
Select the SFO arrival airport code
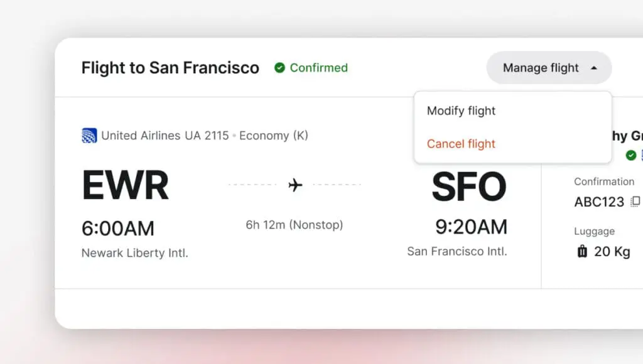tap(469, 186)
